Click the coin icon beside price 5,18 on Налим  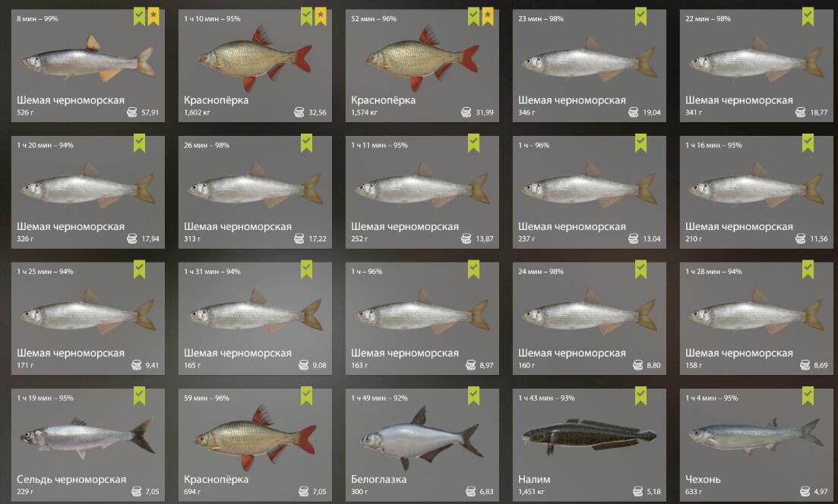(x=637, y=491)
